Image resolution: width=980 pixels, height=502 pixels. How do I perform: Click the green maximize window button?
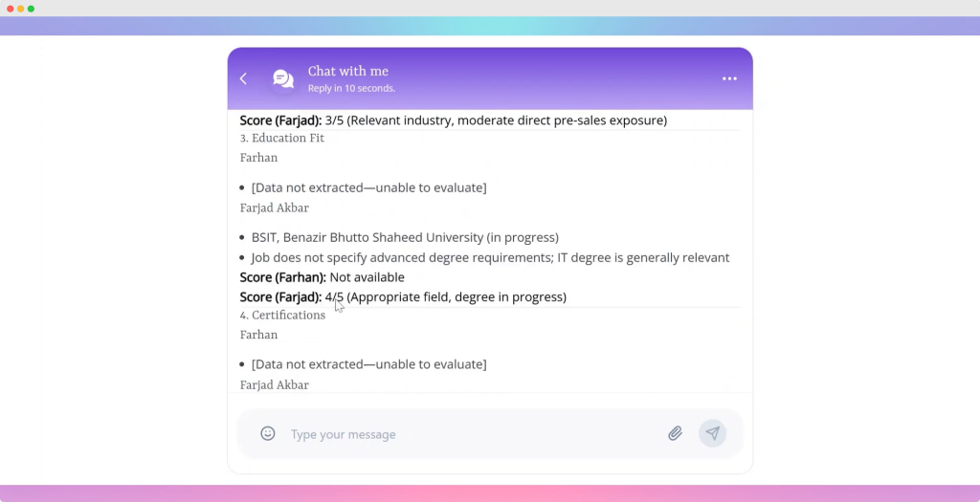[32, 8]
